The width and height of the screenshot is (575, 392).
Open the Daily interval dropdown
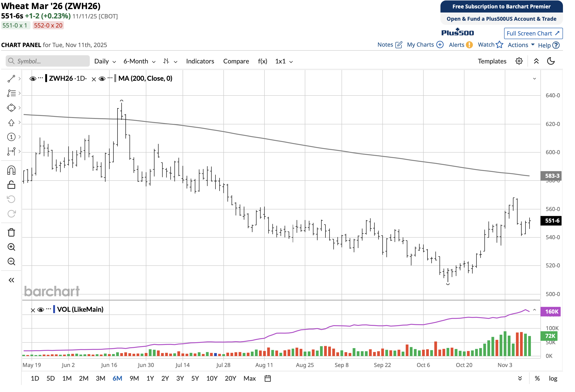coord(105,61)
